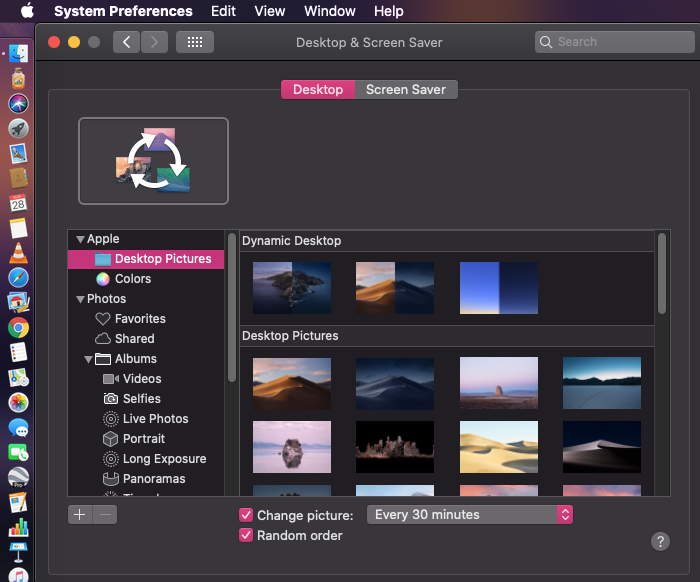Collapse the Albums disclosure triangle
Screen dimensions: 700x582
pyautogui.click(x=88, y=359)
